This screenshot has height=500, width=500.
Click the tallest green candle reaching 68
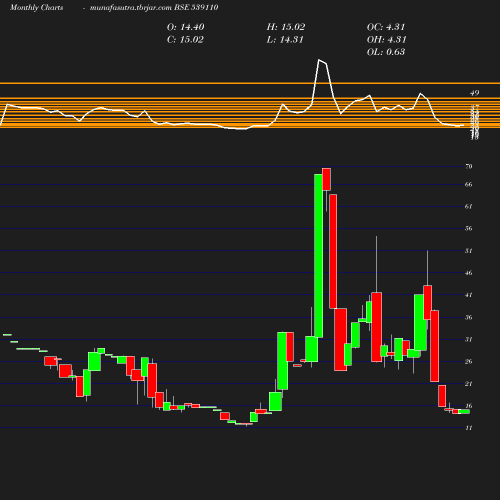click(x=318, y=256)
